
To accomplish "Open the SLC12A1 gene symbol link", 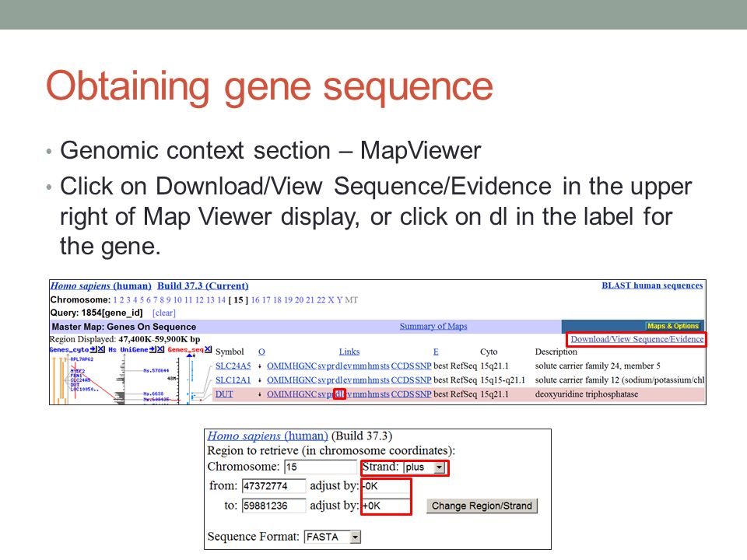I will (x=233, y=380).
